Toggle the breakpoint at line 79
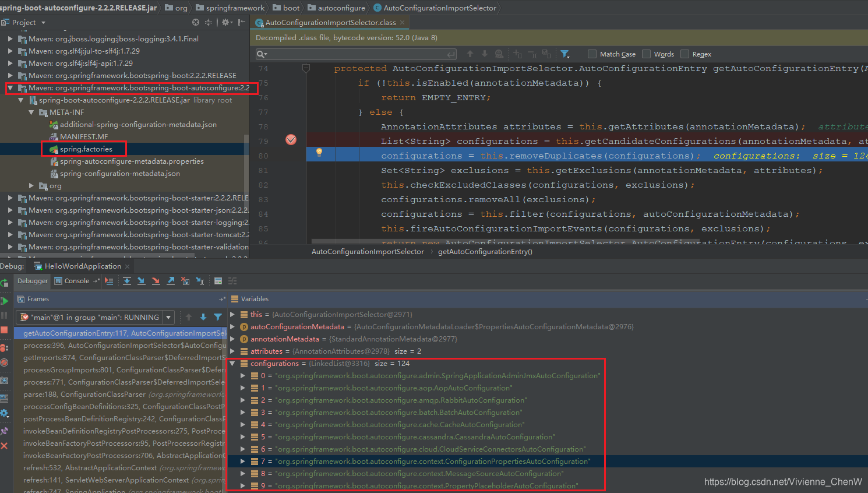868x493 pixels. click(x=291, y=140)
